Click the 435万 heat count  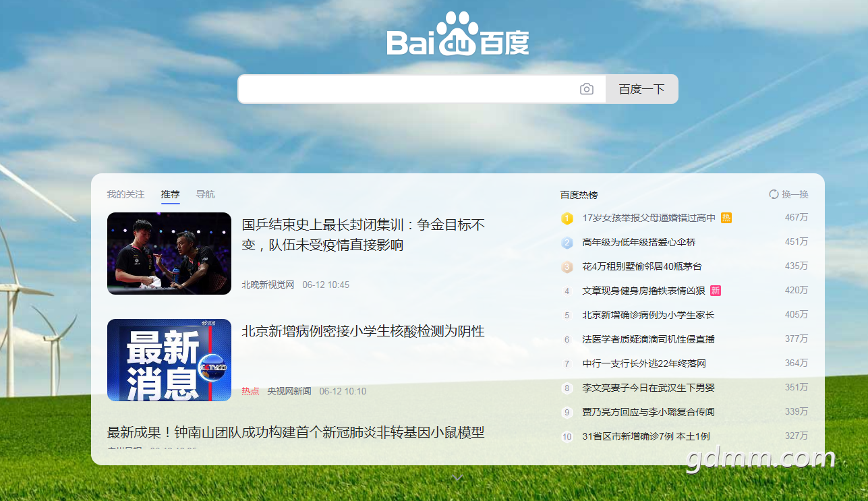(797, 266)
